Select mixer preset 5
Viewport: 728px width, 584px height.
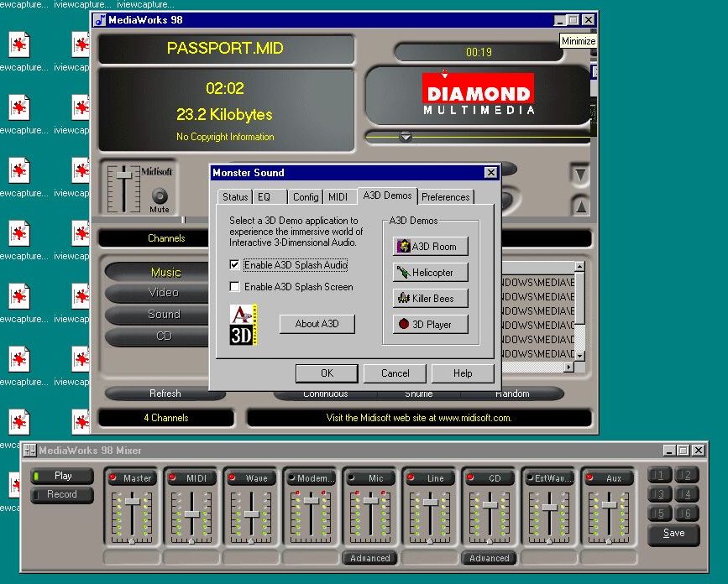point(660,513)
